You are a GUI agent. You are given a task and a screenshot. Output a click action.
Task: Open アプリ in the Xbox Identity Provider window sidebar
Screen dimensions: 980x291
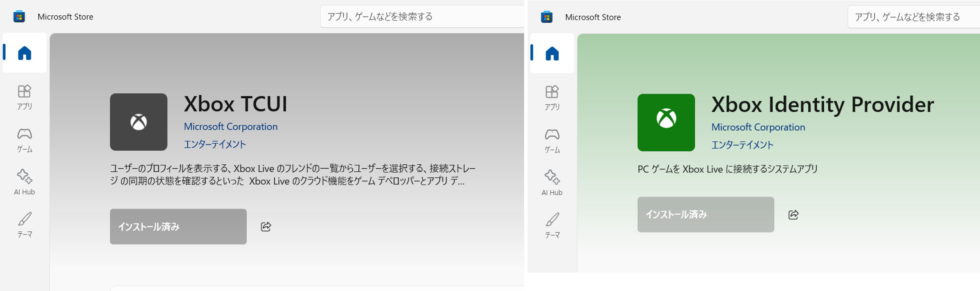[x=552, y=97]
